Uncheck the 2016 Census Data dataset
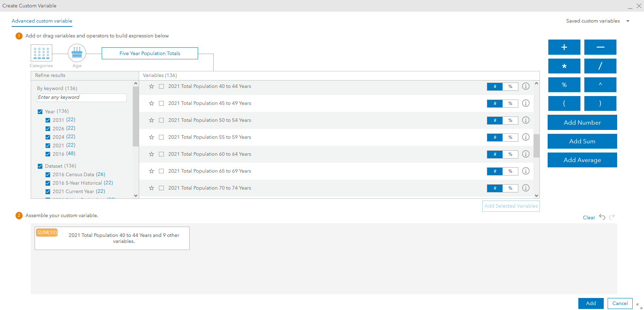This screenshot has height=310, width=644. 48,174
